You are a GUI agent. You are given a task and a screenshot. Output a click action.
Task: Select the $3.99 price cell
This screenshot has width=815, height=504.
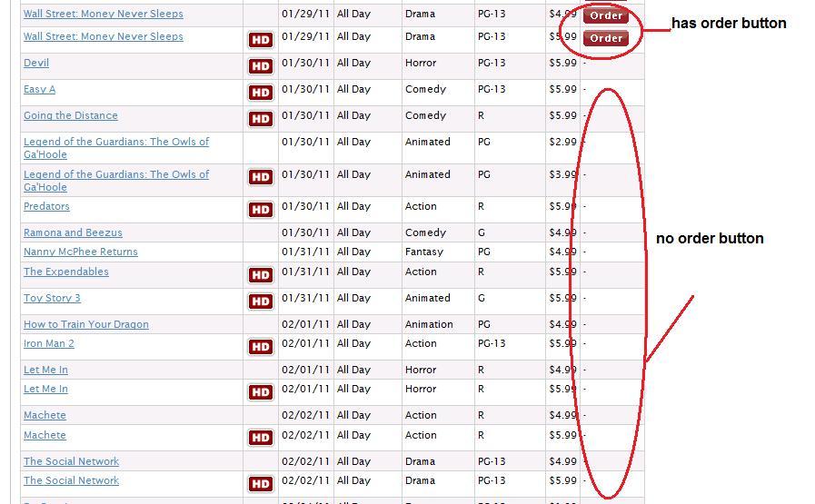point(563,174)
